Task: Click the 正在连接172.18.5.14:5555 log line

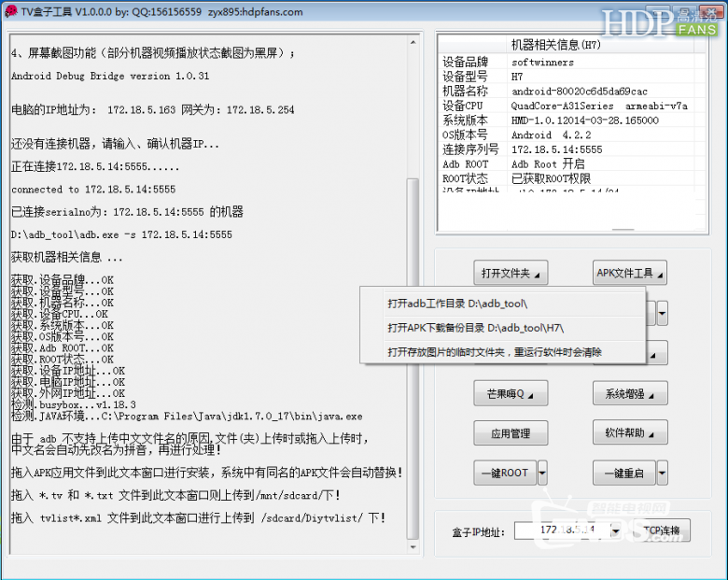Action: click(x=94, y=166)
